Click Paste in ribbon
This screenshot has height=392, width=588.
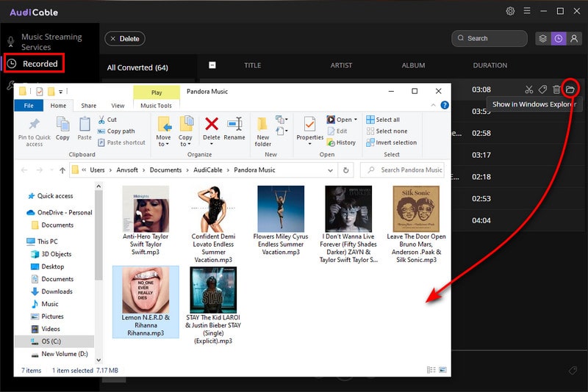pyautogui.click(x=85, y=128)
